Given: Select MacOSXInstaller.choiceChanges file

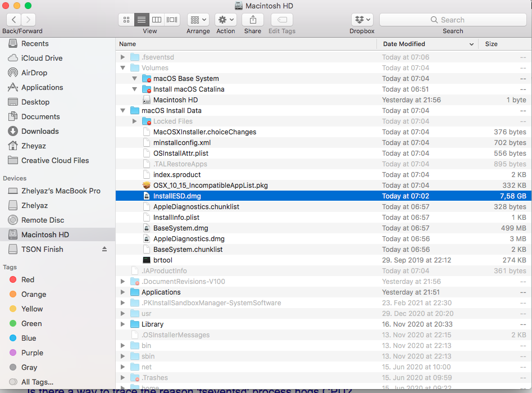Looking at the screenshot, I should [x=324, y=132].
